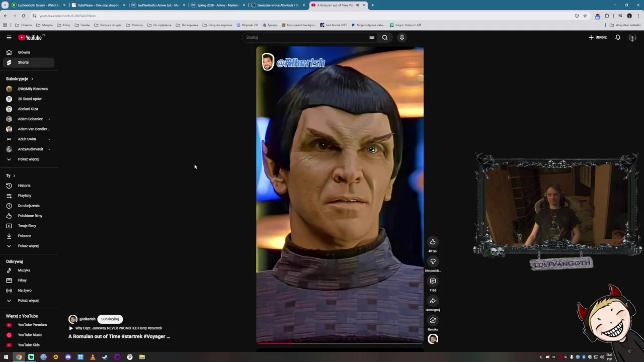Open @Rikerish channel name link

click(87, 319)
